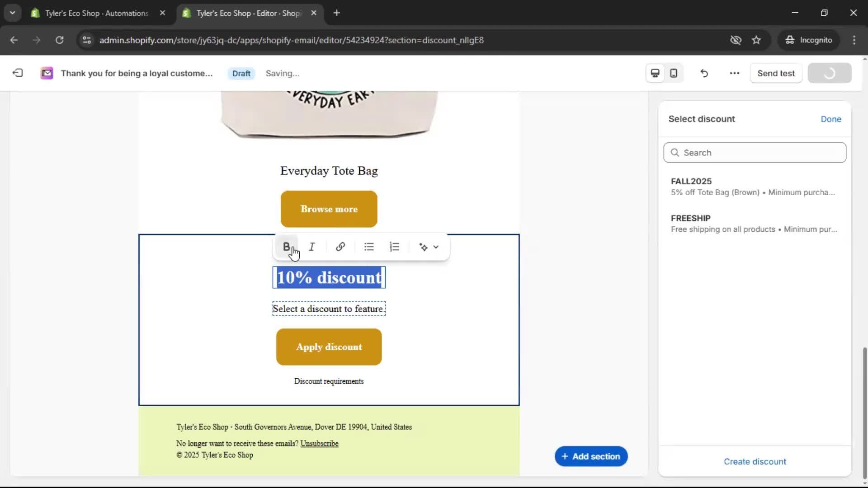The height and width of the screenshot is (488, 868).
Task: Switch to mobile preview mode
Action: 673,73
